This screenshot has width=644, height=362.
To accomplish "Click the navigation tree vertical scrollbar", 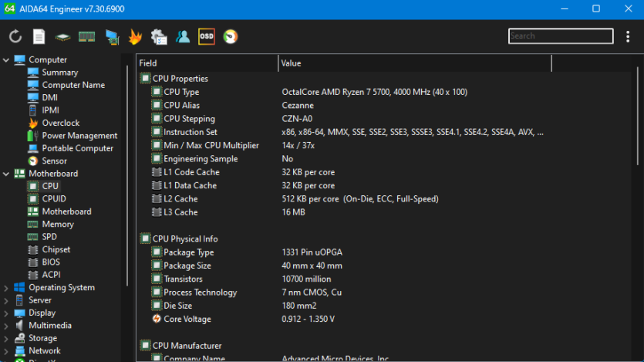I will [x=127, y=177].
